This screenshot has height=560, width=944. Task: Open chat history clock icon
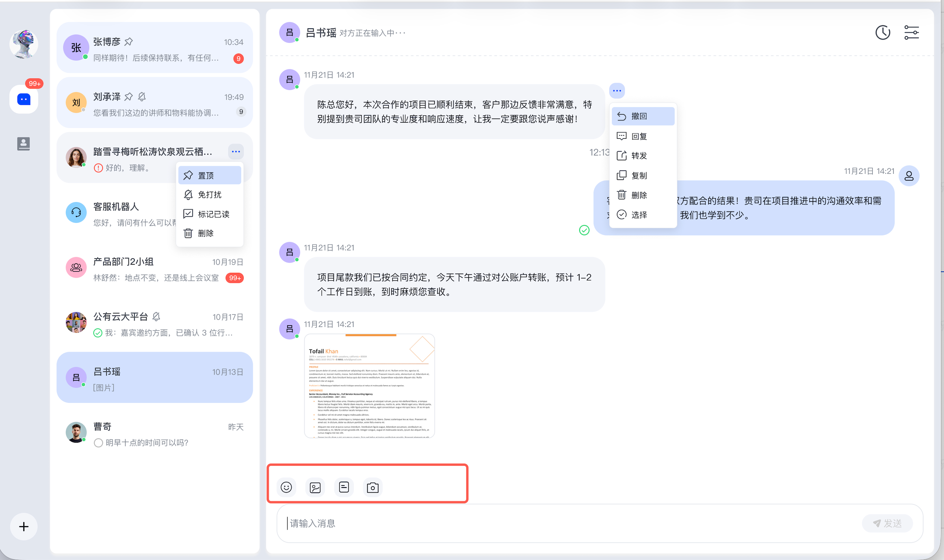pyautogui.click(x=883, y=33)
